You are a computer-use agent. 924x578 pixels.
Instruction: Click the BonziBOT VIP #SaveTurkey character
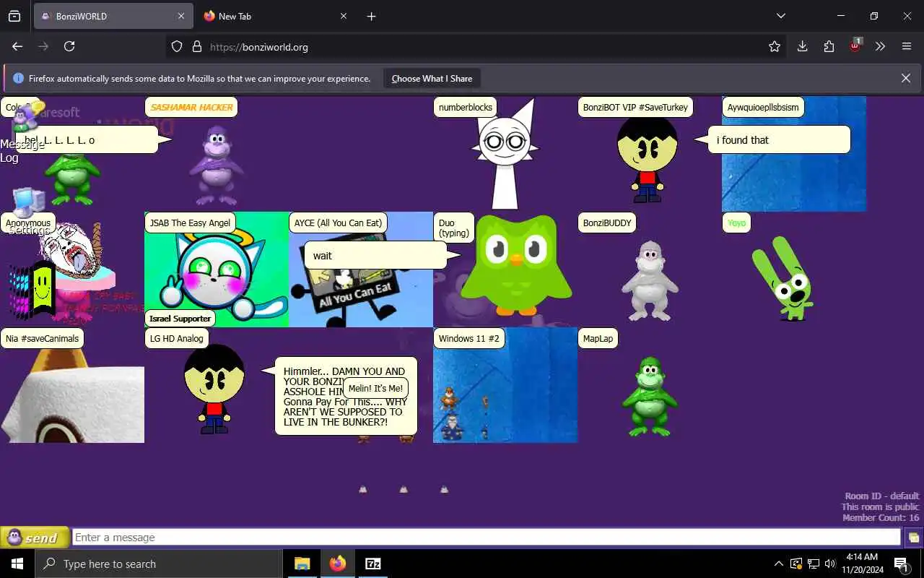click(x=648, y=160)
